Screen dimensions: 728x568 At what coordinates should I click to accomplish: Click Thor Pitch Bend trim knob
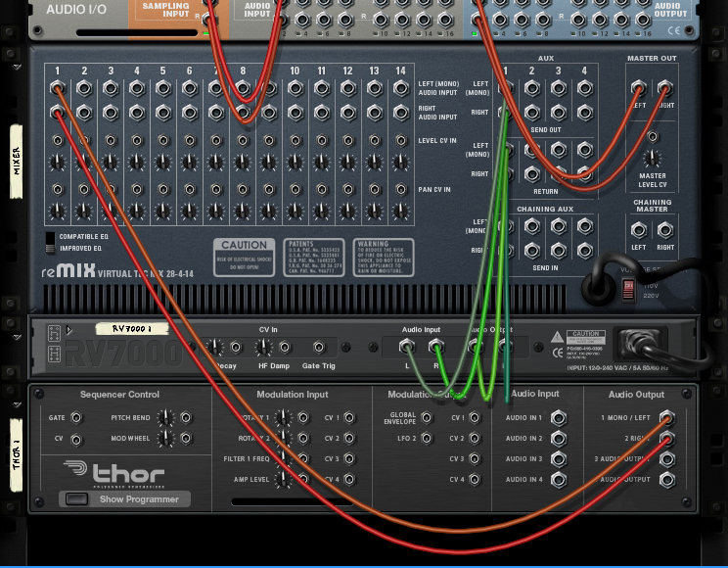click(165, 417)
